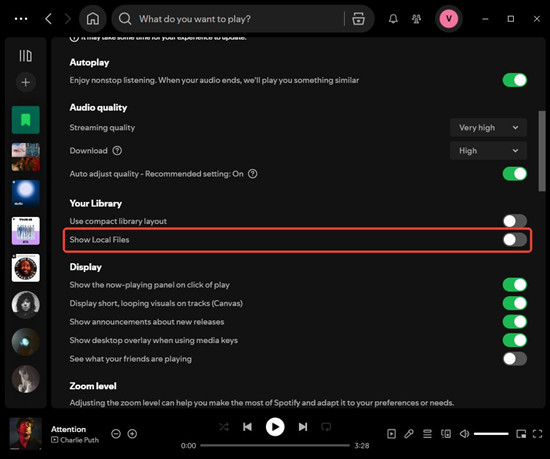Open the pink V profile avatar
The image size is (550, 459).
pyautogui.click(x=449, y=19)
